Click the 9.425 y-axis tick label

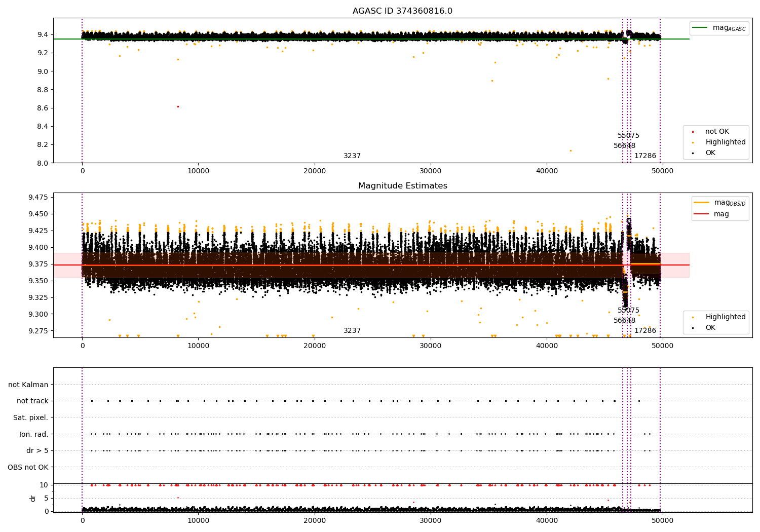point(39,231)
